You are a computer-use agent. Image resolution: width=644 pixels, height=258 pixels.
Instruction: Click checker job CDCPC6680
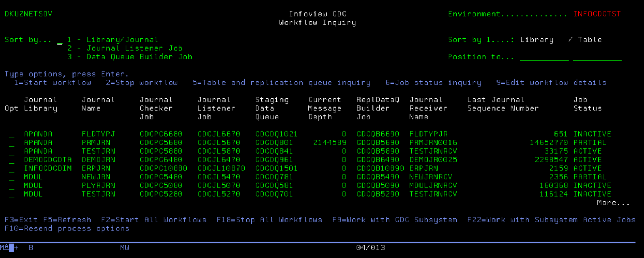[161, 134]
